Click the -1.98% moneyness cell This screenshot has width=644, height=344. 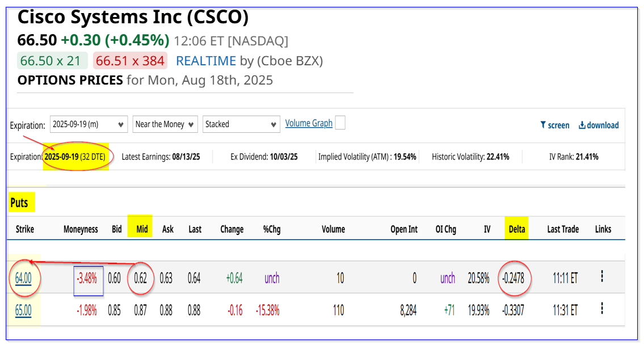point(87,311)
